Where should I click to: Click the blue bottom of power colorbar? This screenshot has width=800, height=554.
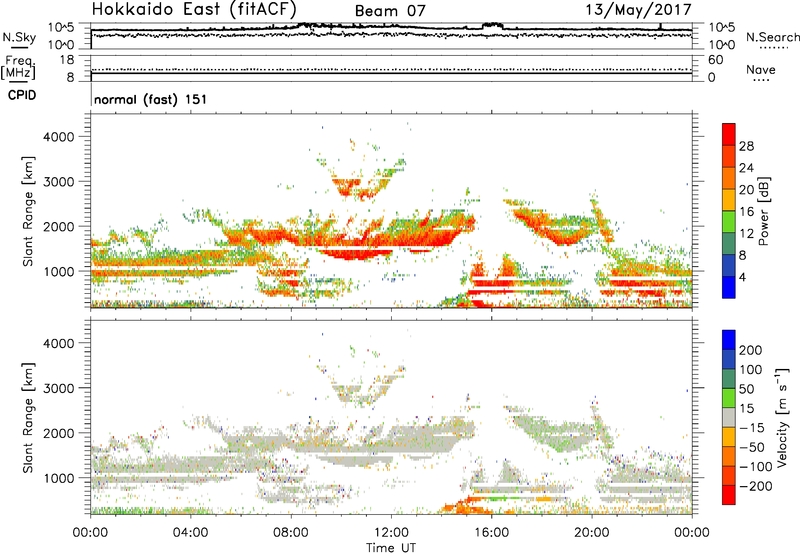click(x=729, y=287)
